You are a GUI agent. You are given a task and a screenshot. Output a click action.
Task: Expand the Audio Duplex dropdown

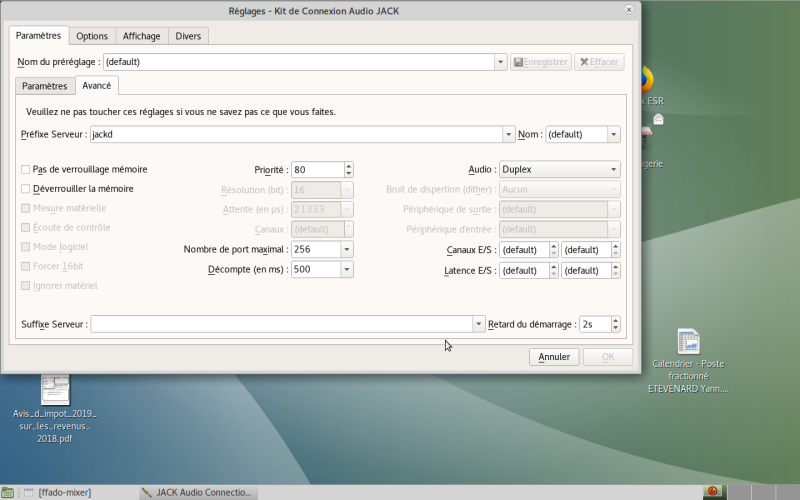point(612,170)
